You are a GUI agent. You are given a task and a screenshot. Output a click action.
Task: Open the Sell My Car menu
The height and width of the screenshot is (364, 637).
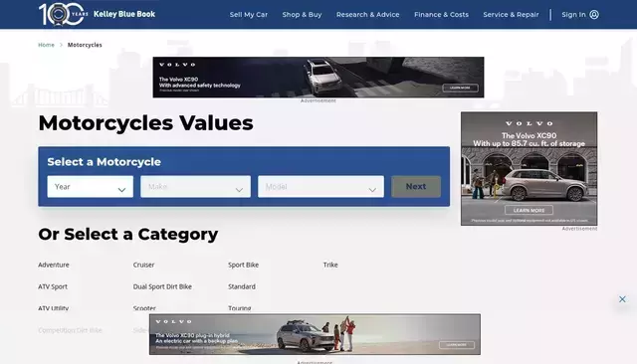[249, 15]
